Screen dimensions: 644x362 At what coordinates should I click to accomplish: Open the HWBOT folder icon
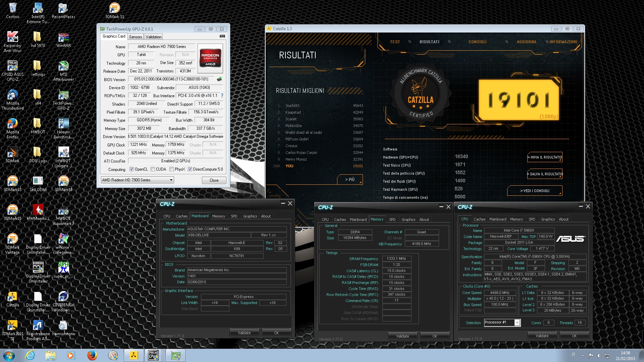click(x=38, y=126)
